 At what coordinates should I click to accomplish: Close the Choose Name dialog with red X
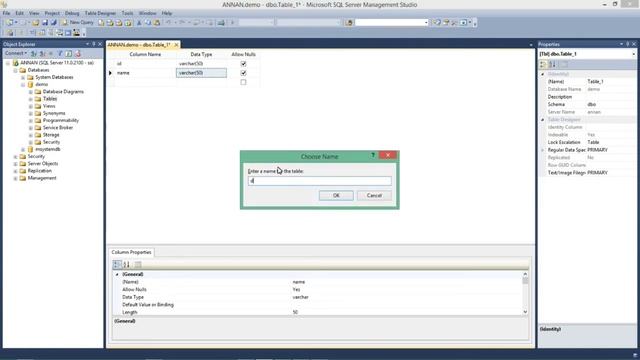coord(388,155)
